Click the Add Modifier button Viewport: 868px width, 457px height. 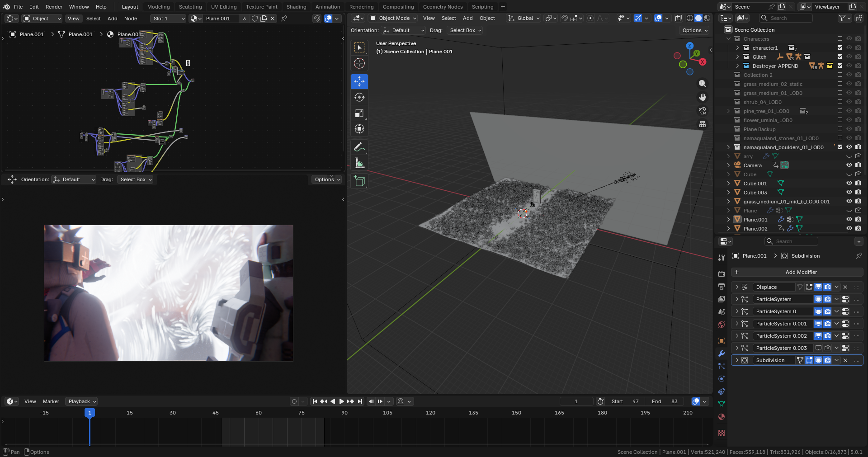pos(797,272)
